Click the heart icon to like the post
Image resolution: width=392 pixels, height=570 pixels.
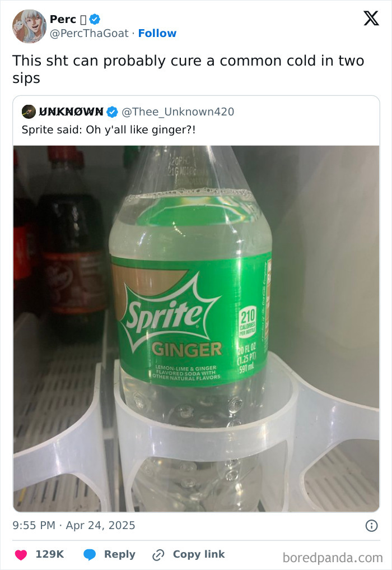pos(20,554)
